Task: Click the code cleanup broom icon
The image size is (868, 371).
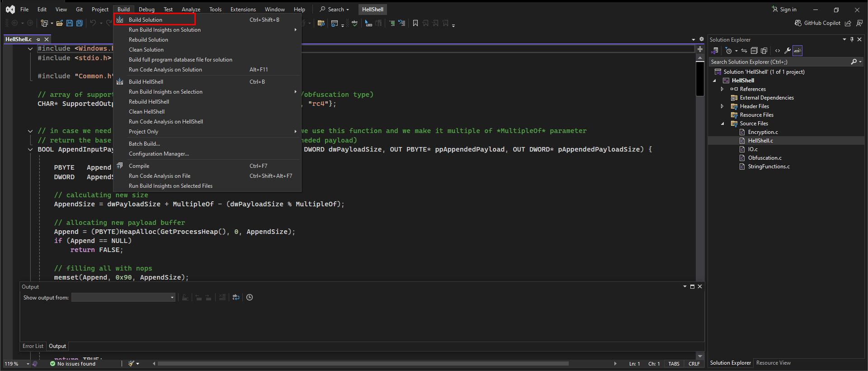Action: coord(132,363)
